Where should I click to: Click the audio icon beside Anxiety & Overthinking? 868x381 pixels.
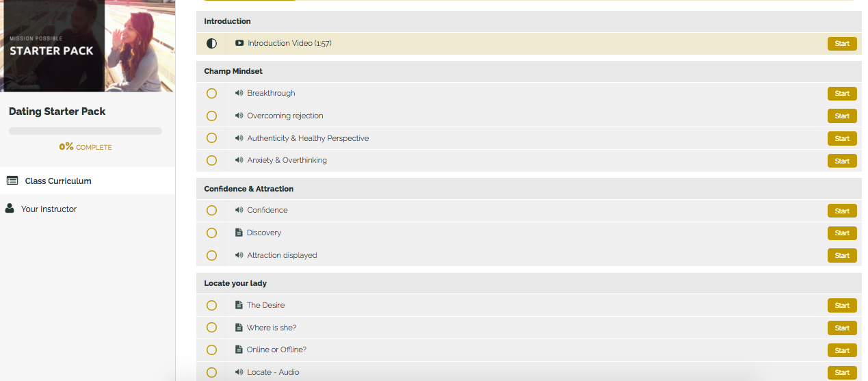pos(239,160)
